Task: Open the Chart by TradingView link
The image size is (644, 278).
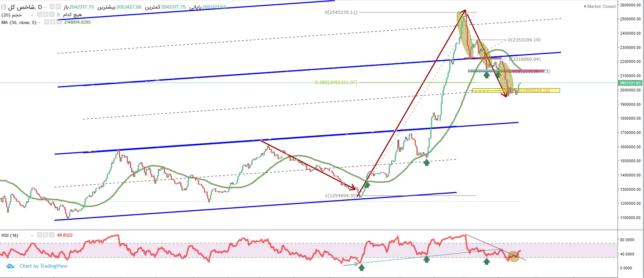Action: 43,266
